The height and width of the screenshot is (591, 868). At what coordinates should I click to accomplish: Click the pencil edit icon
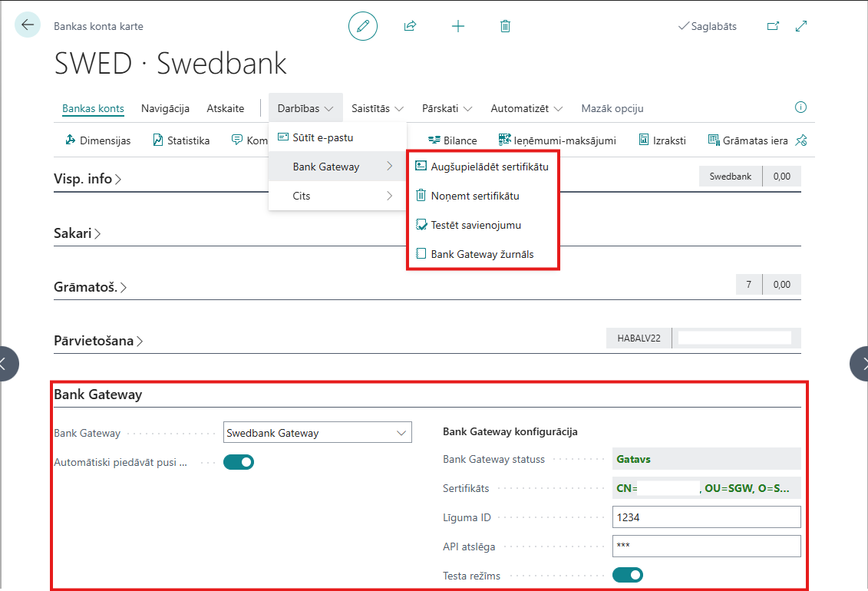(x=363, y=26)
